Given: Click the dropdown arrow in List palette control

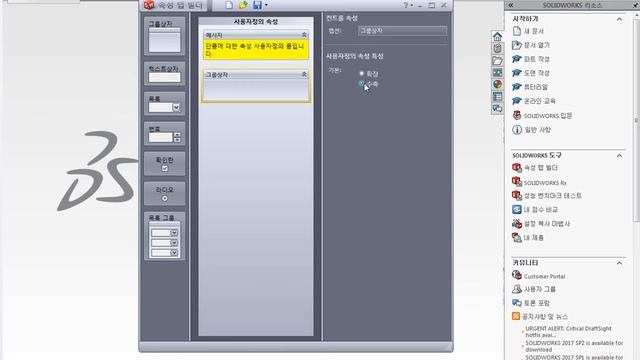Looking at the screenshot, I should coord(176,107).
